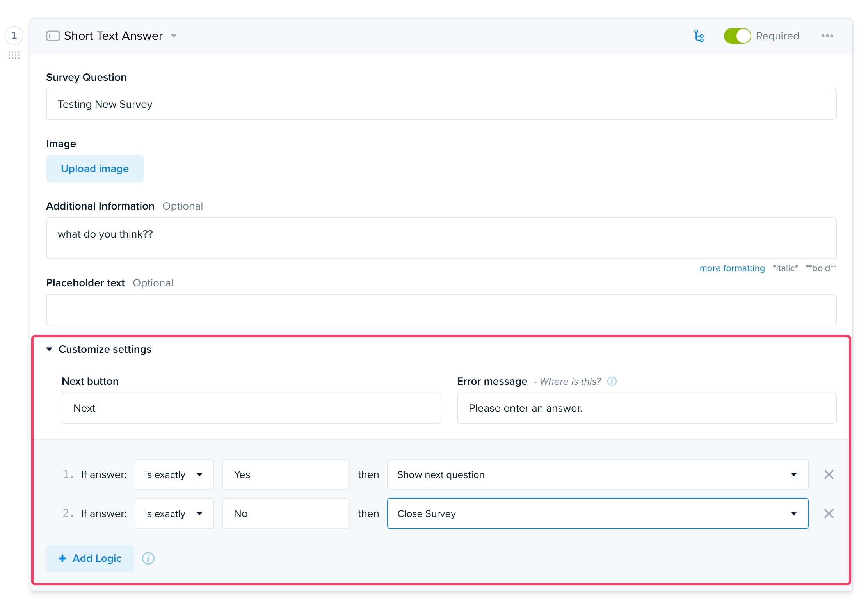
Task: Open the branching logic icon in header
Action: 699,36
